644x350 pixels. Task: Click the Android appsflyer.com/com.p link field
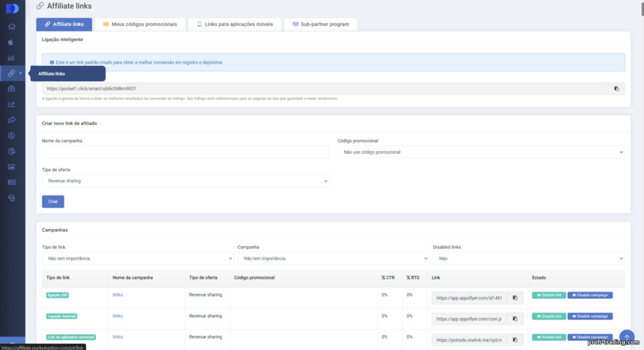(469, 318)
